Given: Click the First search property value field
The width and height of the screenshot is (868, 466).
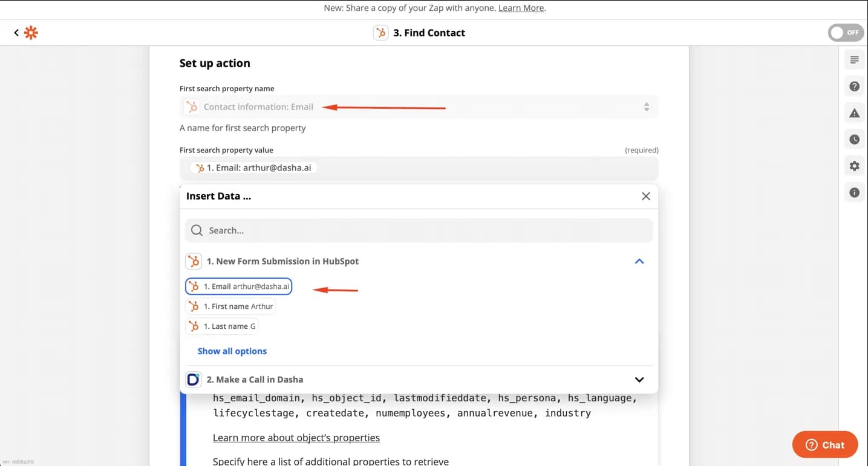Looking at the screenshot, I should 419,168.
